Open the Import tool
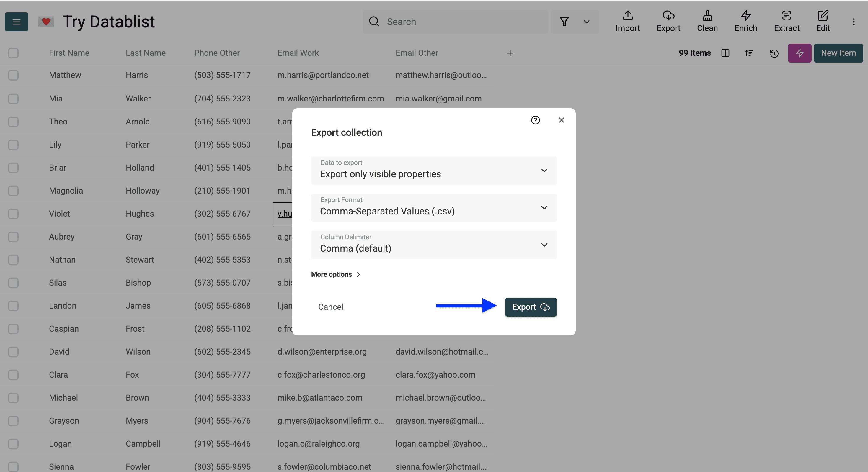This screenshot has height=472, width=868. click(x=627, y=22)
